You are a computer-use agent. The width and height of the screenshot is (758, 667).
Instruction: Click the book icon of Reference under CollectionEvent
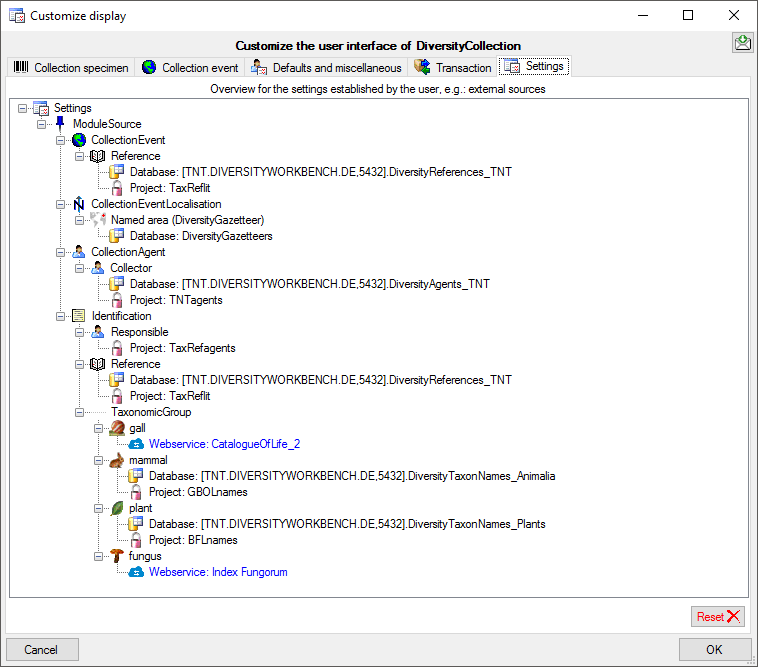[98, 156]
